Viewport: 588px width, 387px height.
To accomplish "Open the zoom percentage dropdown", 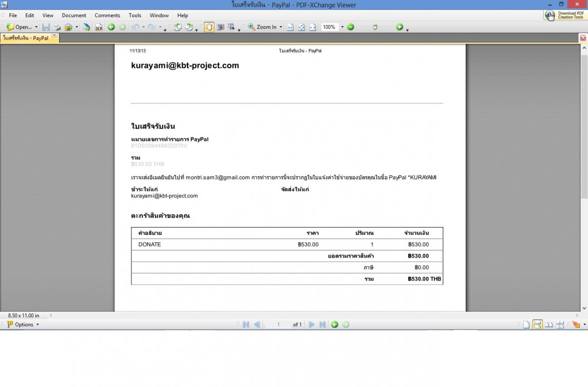I will 342,27.
